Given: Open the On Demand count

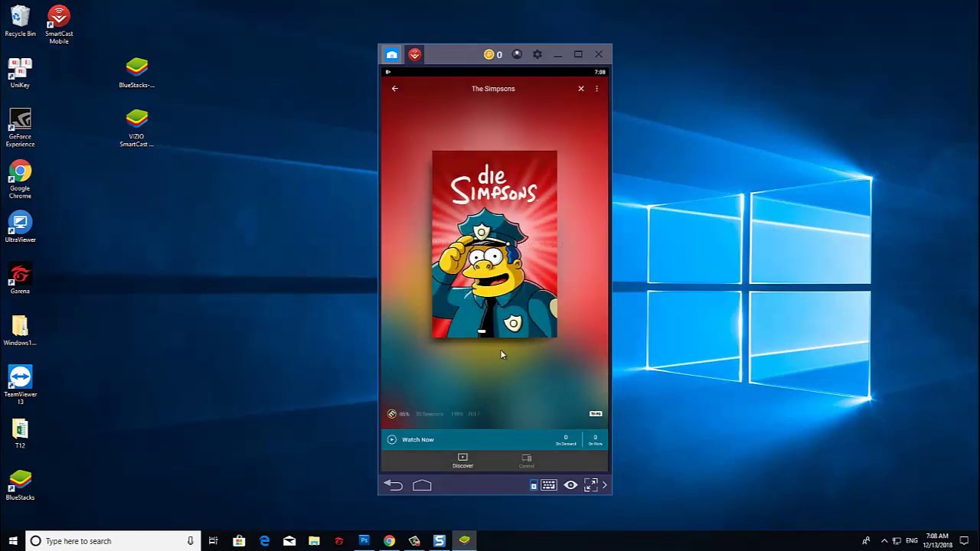Looking at the screenshot, I should [566, 440].
